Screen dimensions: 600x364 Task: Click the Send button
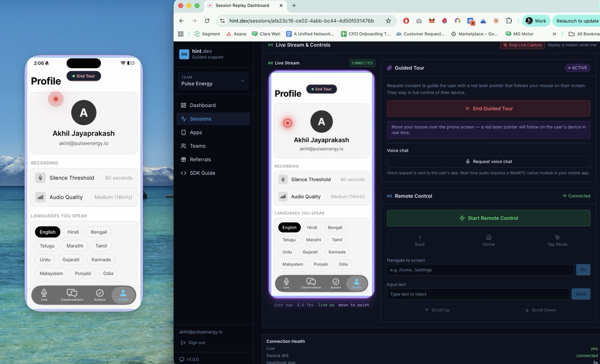[x=581, y=294]
